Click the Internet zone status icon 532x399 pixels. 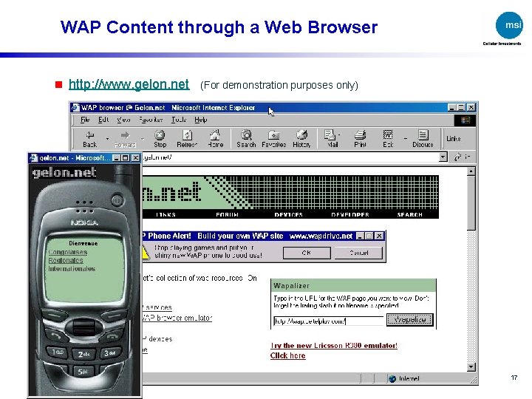click(x=392, y=378)
